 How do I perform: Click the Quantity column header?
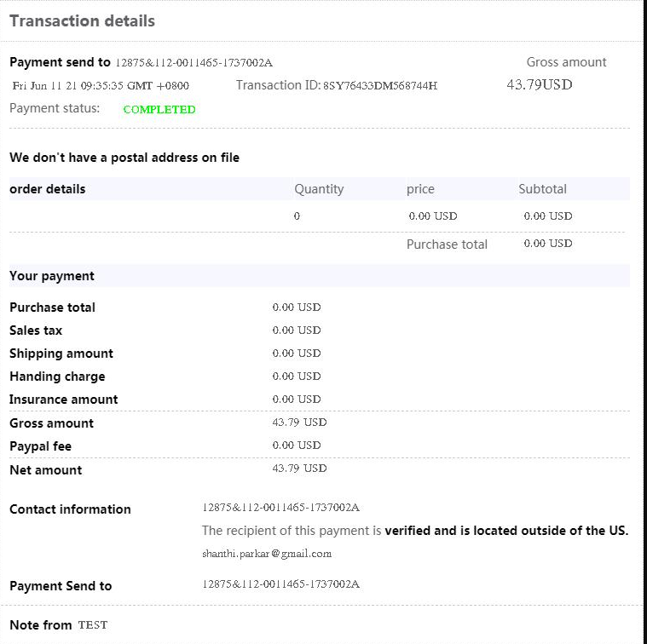coord(319,189)
